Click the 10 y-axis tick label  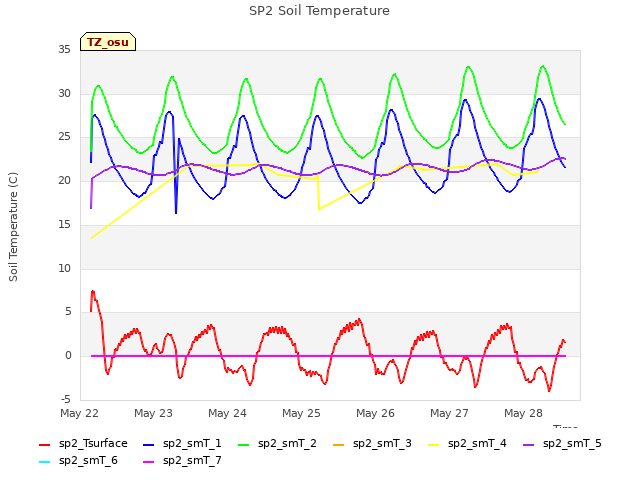click(64, 268)
